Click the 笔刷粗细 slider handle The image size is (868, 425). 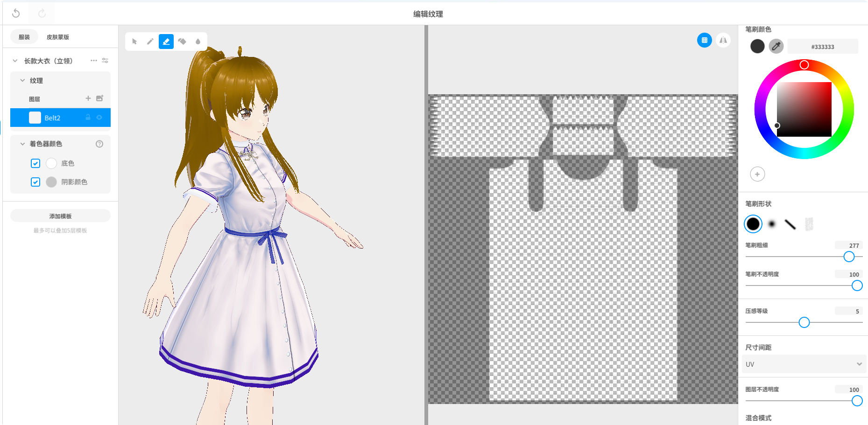coord(849,257)
